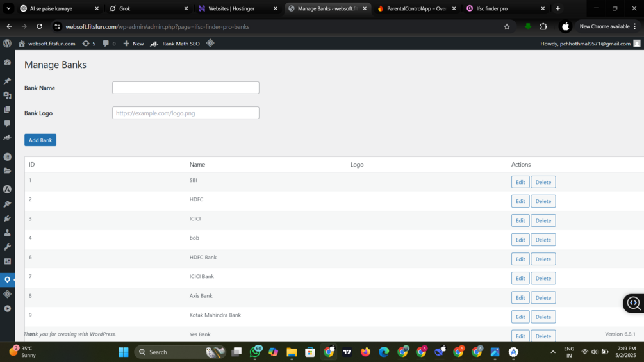Open Settings sliders icon in sidebar
Screen dimensions: 644x362
[x=8, y=261]
